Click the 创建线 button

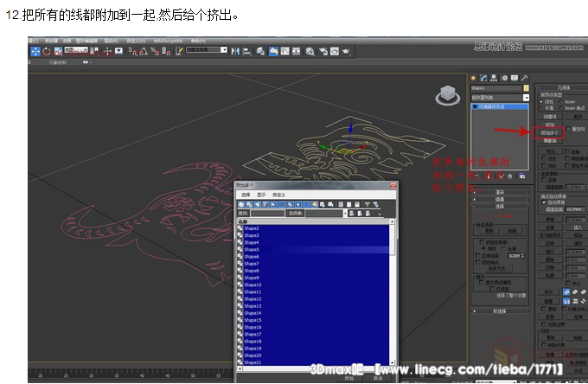tap(550, 117)
